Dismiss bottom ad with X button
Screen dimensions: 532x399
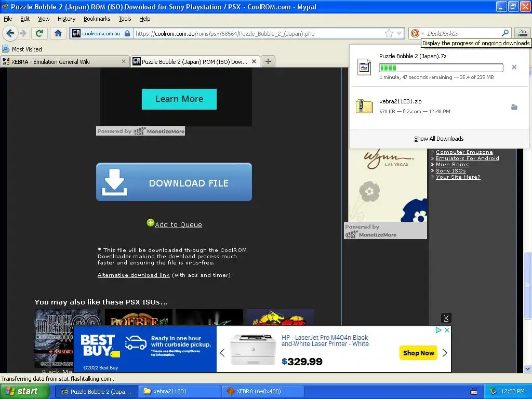[x=446, y=318]
